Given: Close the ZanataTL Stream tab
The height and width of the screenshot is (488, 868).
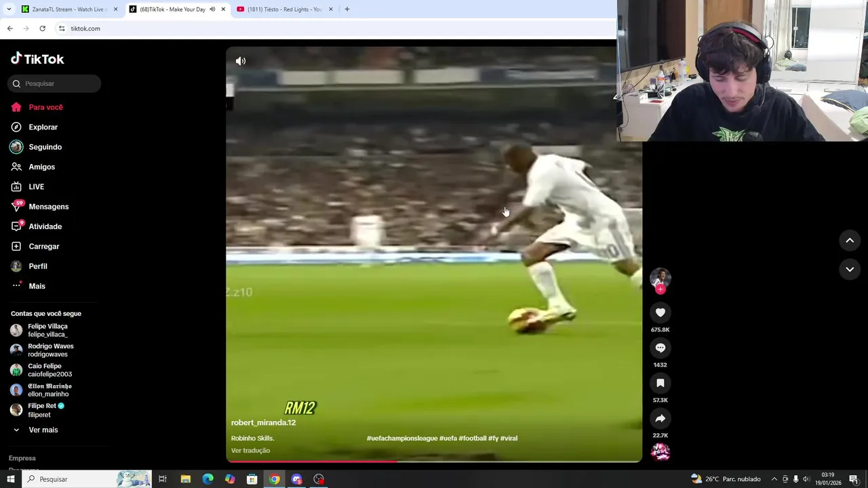Looking at the screenshot, I should (115, 9).
